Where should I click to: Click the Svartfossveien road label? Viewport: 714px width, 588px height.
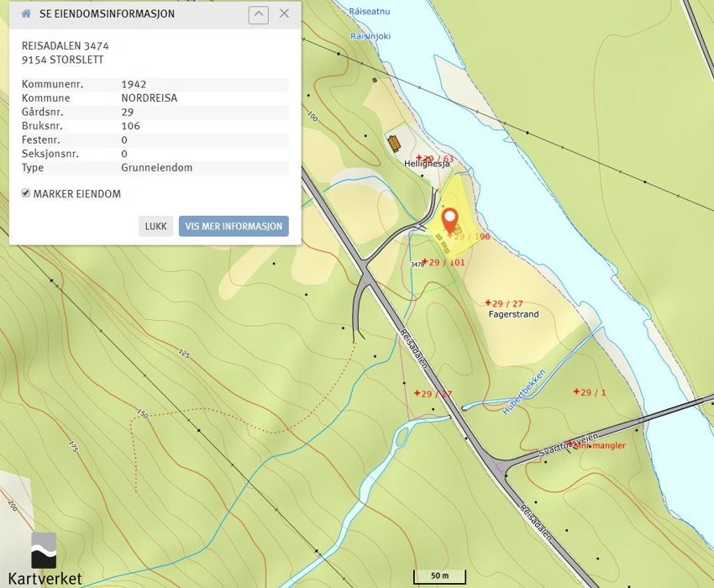[569, 445]
